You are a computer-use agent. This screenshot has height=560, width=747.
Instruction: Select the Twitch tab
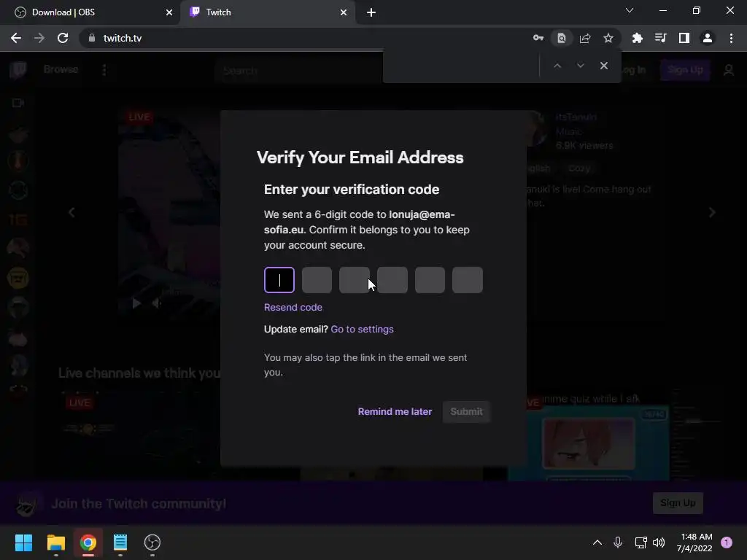point(268,12)
